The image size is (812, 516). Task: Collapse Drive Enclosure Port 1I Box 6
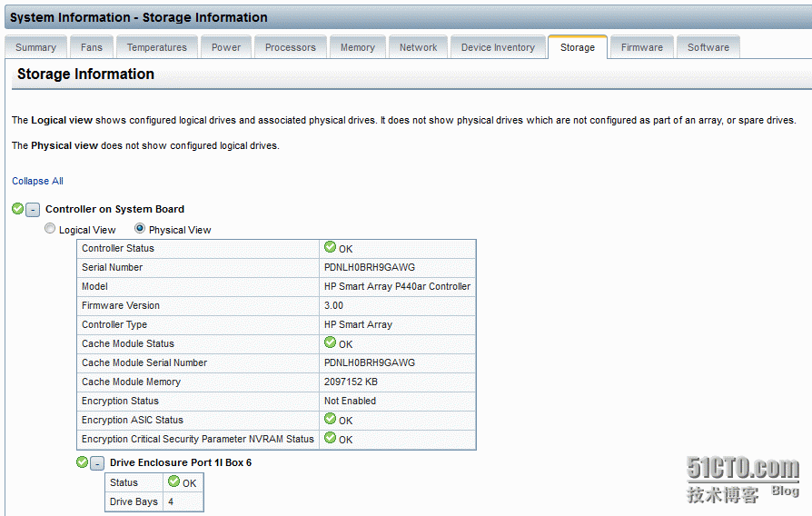pyautogui.click(x=97, y=463)
